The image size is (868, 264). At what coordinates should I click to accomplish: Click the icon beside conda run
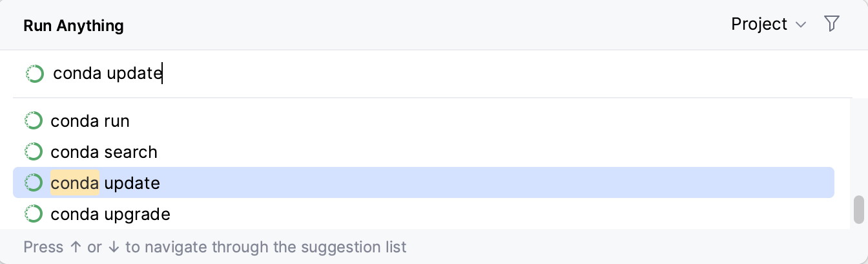pyautogui.click(x=33, y=121)
